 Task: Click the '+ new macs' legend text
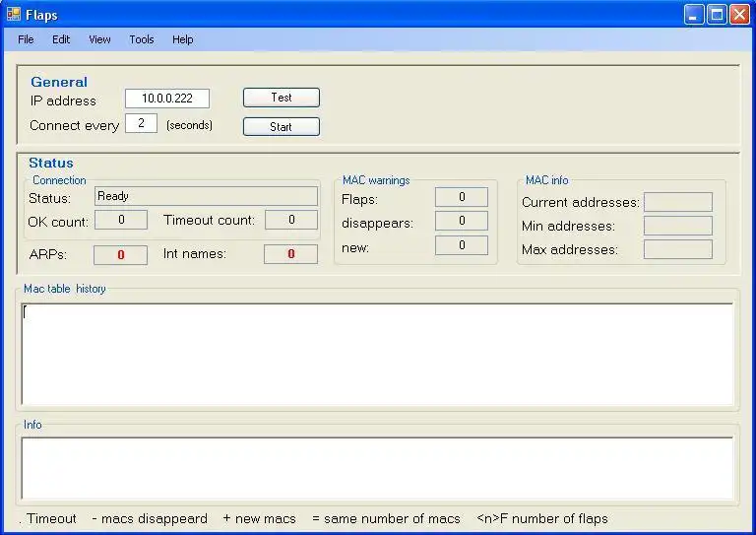click(x=260, y=518)
